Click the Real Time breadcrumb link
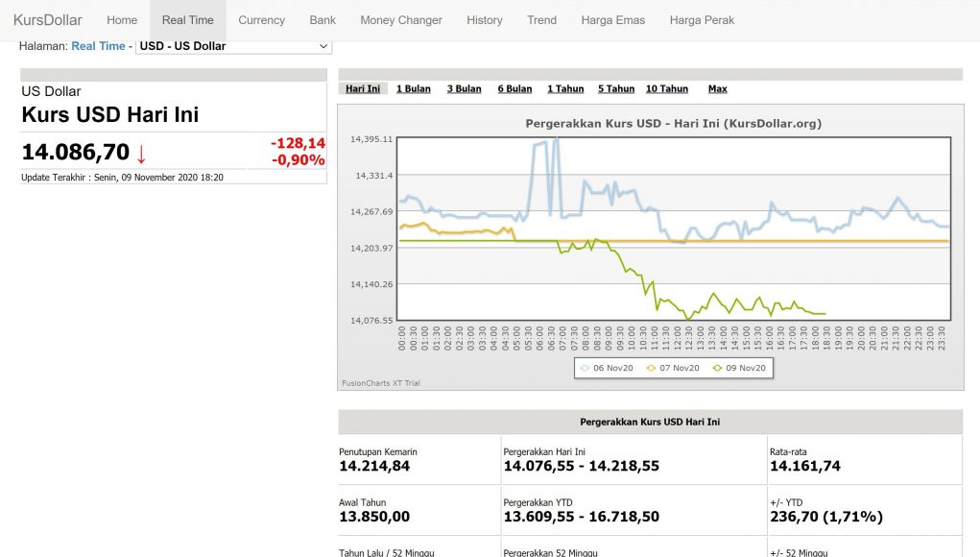 98,46
